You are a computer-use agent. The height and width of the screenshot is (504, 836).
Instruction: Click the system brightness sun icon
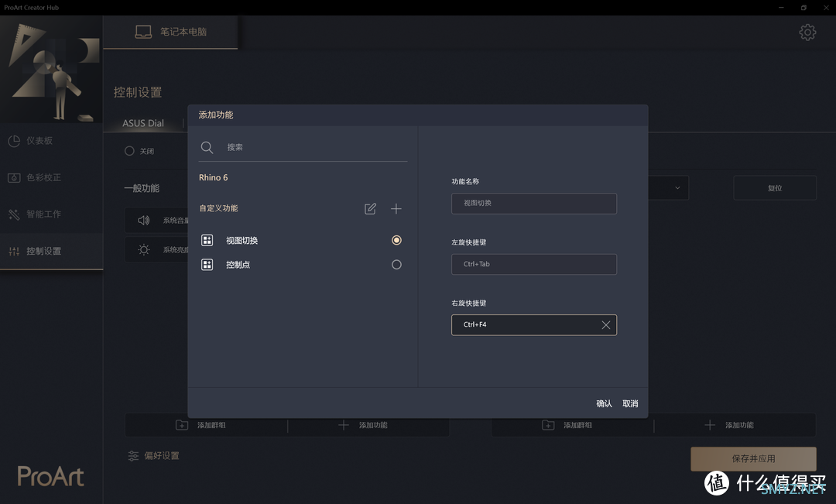(x=143, y=249)
